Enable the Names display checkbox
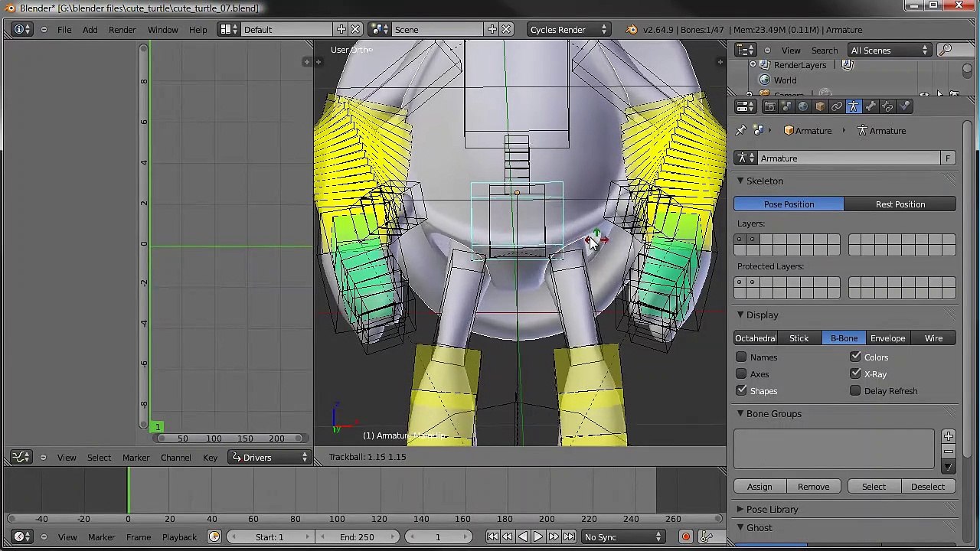The image size is (980, 551). [x=741, y=357]
